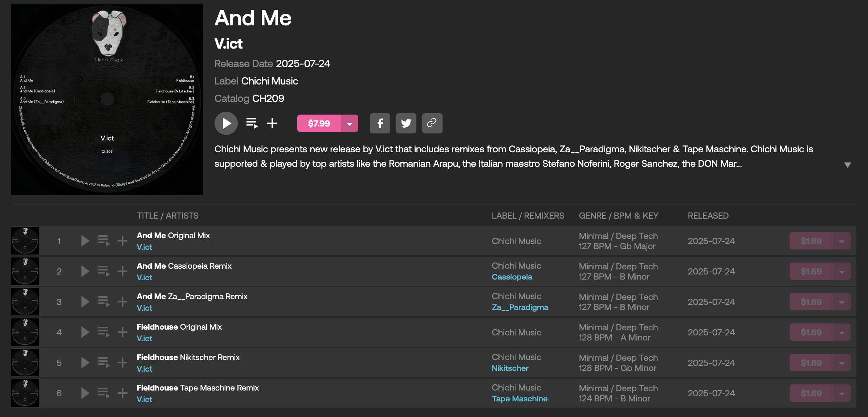The width and height of the screenshot is (868, 417).
Task: Open price options for And Me Original Mix
Action: [x=841, y=241]
